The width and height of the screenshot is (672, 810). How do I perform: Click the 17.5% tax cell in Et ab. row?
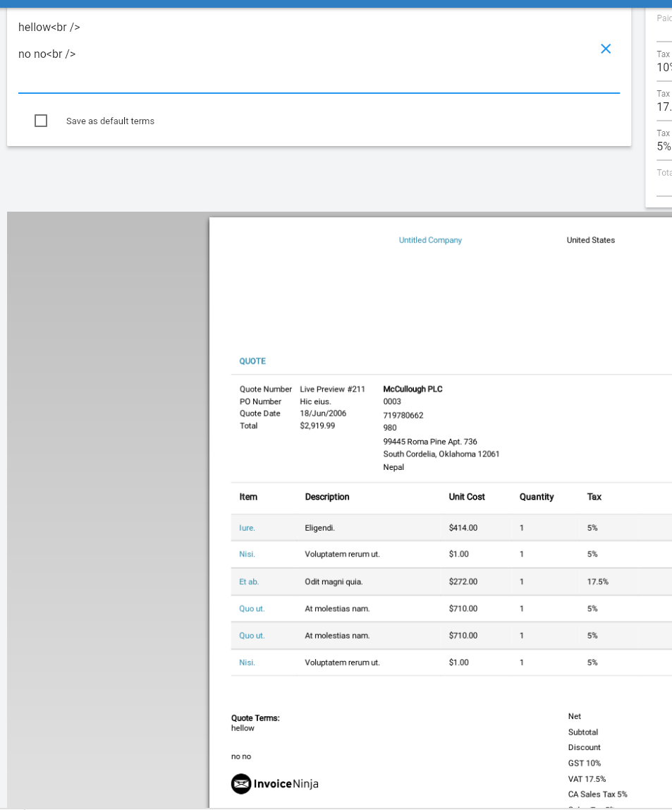click(598, 581)
